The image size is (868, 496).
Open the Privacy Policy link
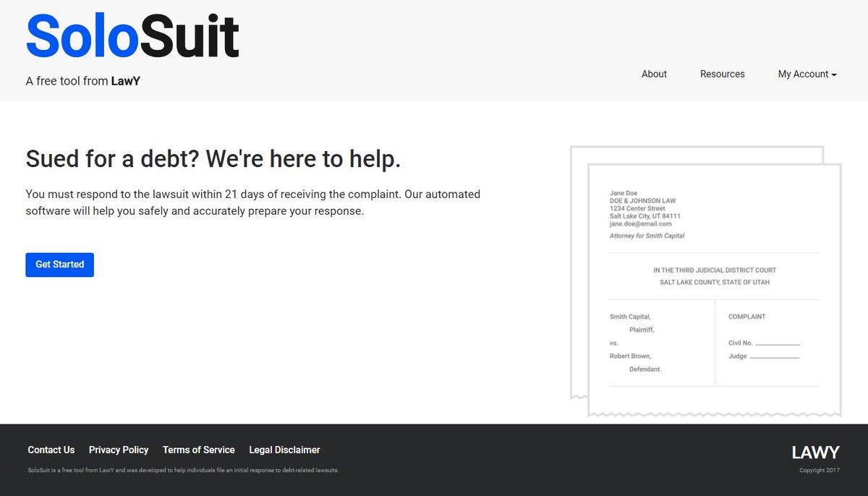pyautogui.click(x=119, y=450)
